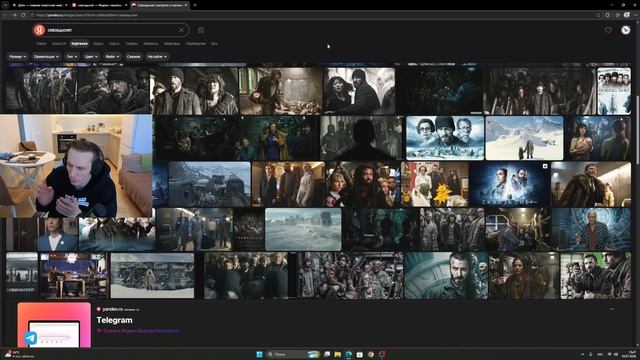
Task: Switch to the first browser tab
Action: [x=39, y=5]
